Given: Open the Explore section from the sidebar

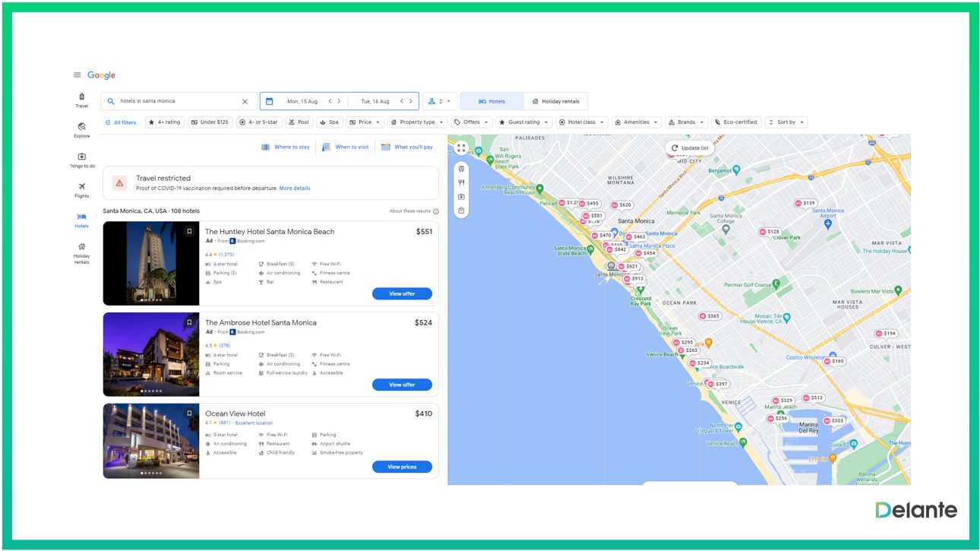Looking at the screenshot, I should [x=81, y=126].
